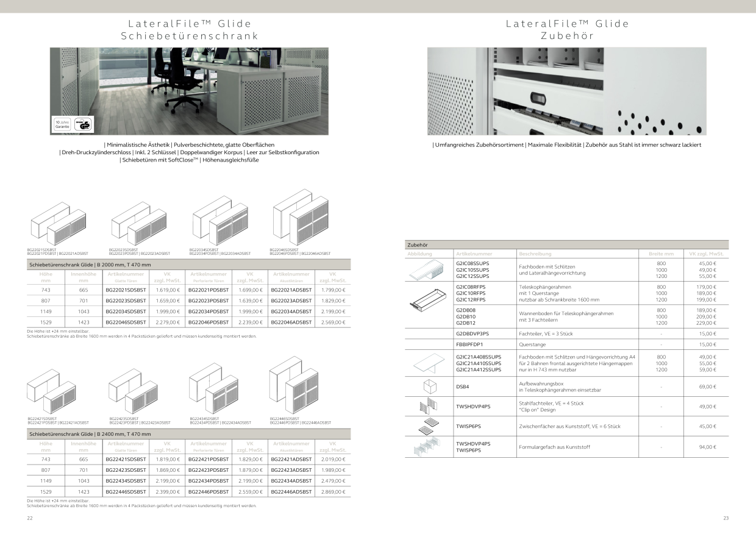756x534 pixels.
Task: Click the price 179,00 €
Action: [x=707, y=287]
